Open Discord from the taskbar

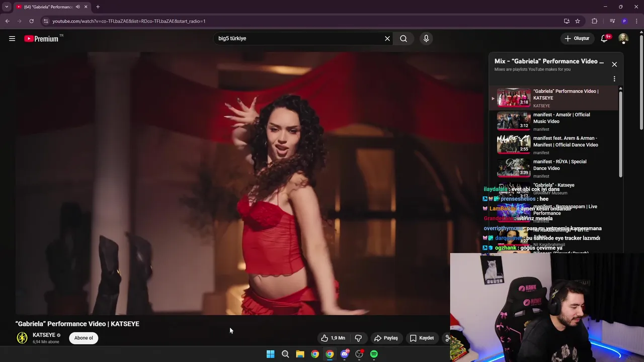(345, 354)
